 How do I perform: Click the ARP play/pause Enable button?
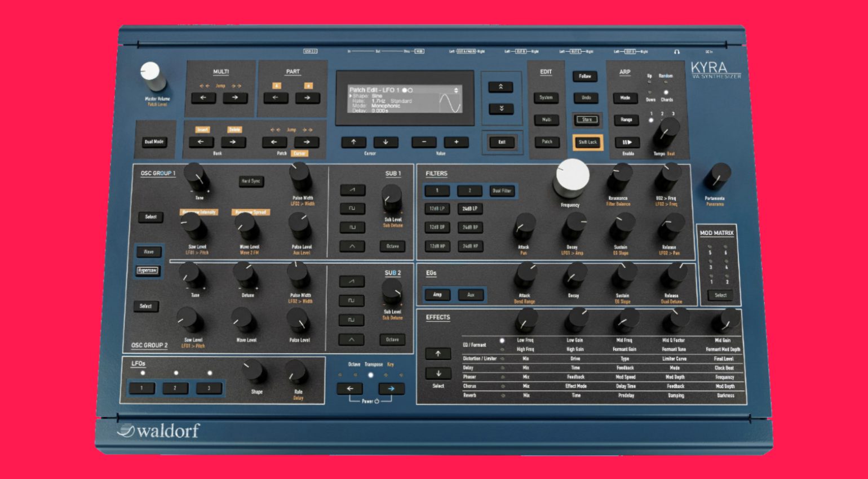point(627,142)
